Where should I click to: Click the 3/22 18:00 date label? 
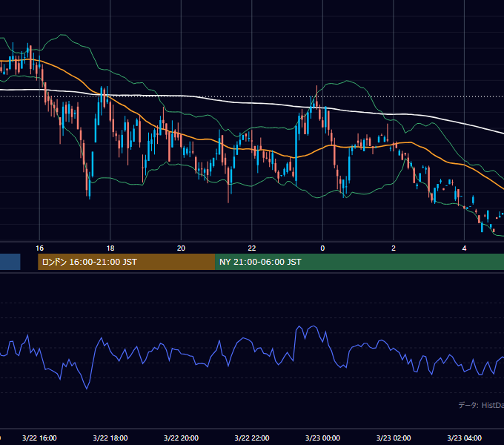tap(110, 438)
